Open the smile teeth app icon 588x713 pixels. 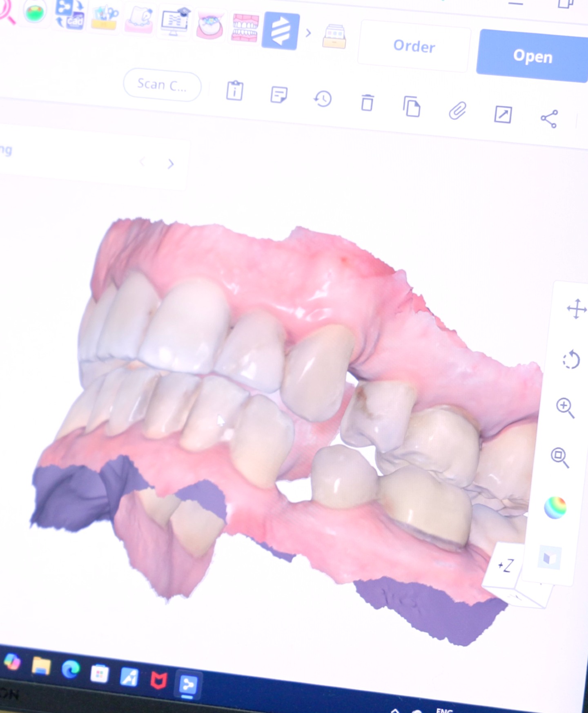pos(245,28)
